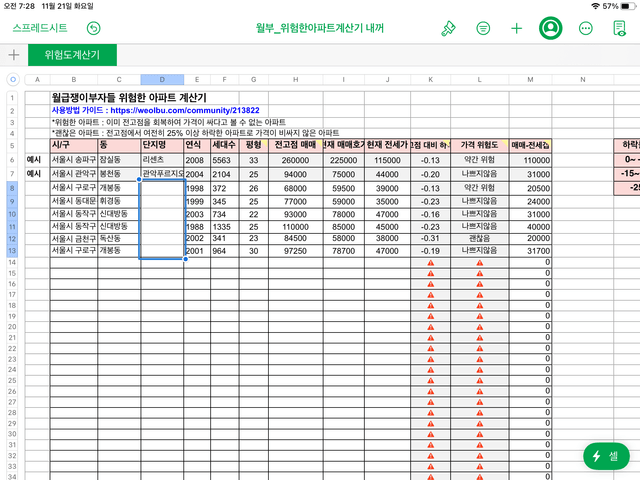The width and height of the screenshot is (640, 480).
Task: Select column D header
Action: point(162,80)
